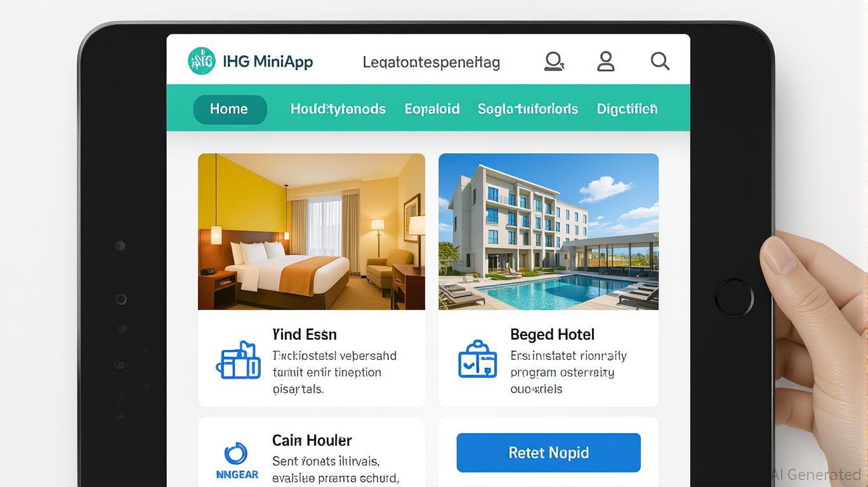Click the IHG MiniApp round logo

[x=202, y=62]
